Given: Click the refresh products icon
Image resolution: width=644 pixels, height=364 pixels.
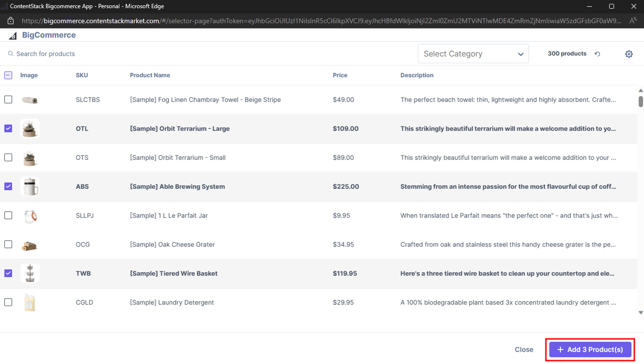Looking at the screenshot, I should click(x=597, y=54).
